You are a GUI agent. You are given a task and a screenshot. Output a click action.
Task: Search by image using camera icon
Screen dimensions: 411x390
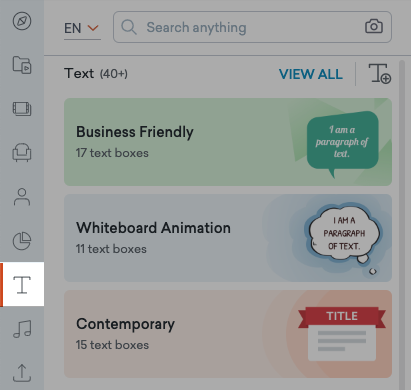click(x=374, y=27)
